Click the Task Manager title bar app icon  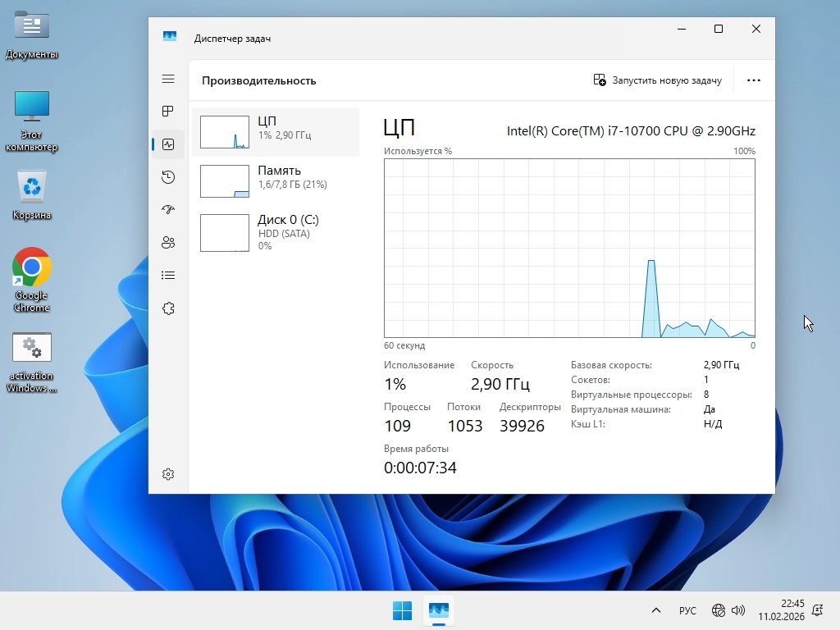click(170, 36)
